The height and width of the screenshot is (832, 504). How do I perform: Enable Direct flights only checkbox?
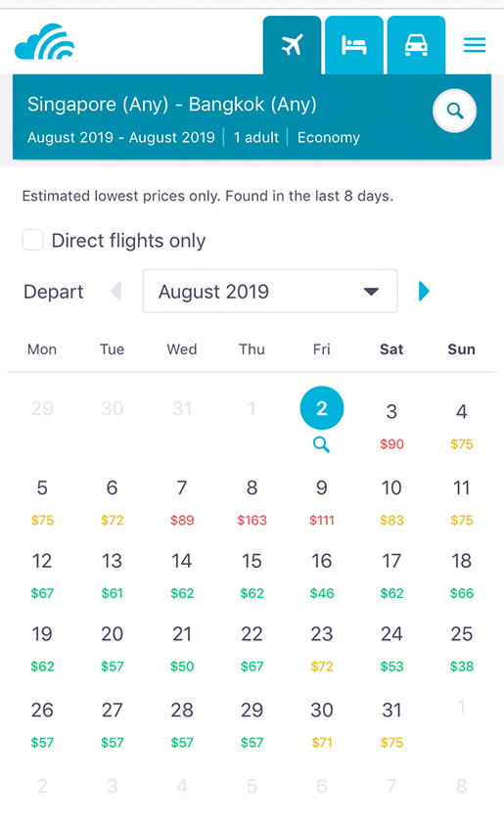click(x=33, y=240)
